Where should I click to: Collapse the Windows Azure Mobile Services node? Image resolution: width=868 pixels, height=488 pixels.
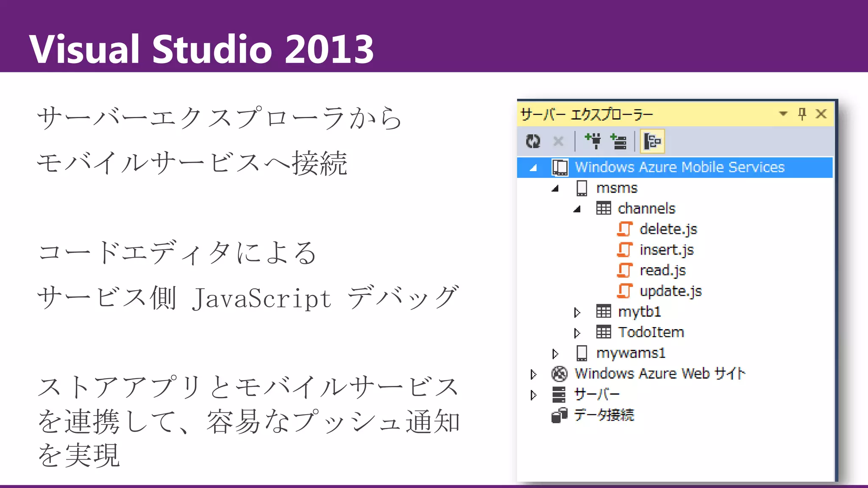pyautogui.click(x=534, y=168)
